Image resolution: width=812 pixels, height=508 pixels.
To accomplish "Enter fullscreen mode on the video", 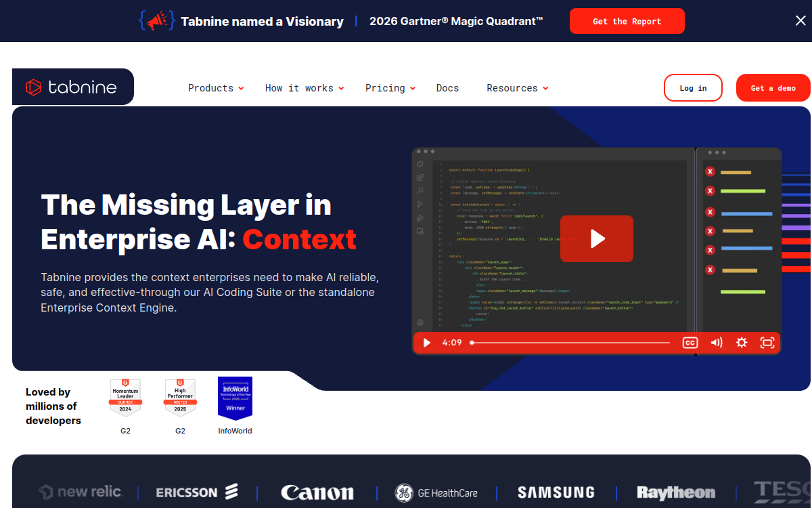I will [x=767, y=343].
